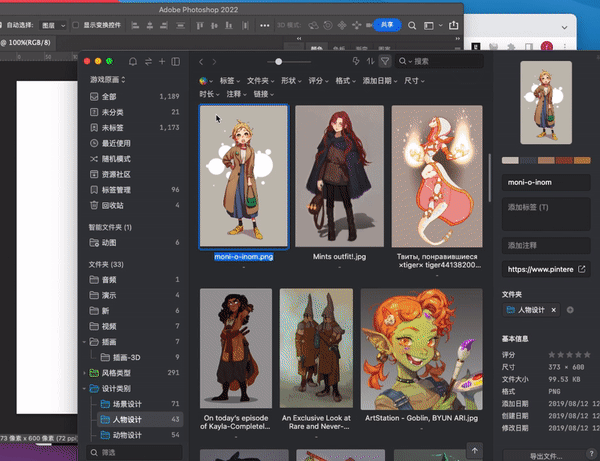Open the 链接 filter dropdown

point(264,94)
